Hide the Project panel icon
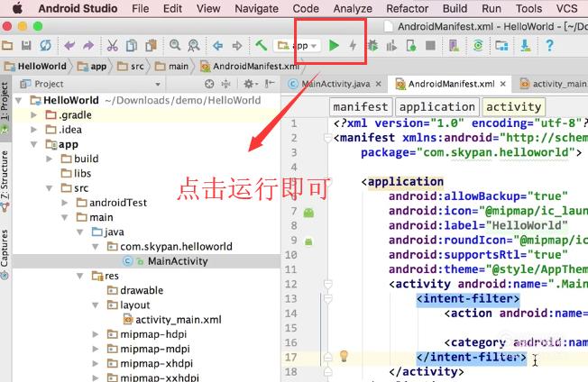The width and height of the screenshot is (588, 382). pos(270,84)
